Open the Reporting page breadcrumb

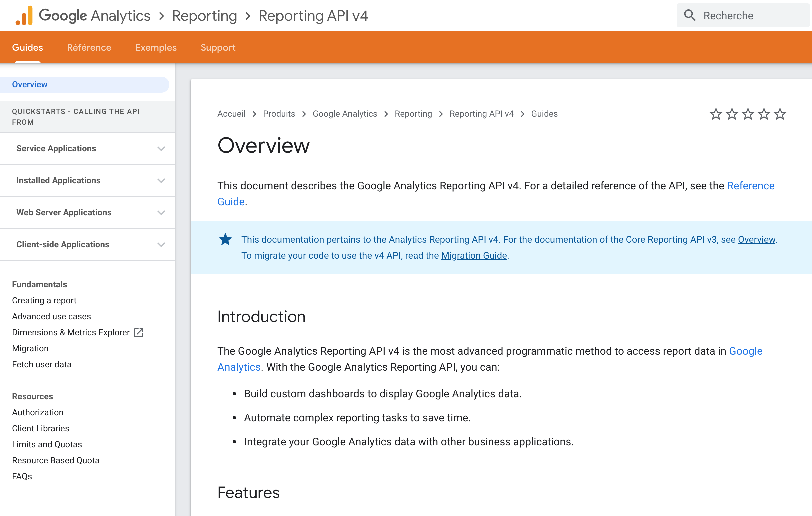click(413, 114)
